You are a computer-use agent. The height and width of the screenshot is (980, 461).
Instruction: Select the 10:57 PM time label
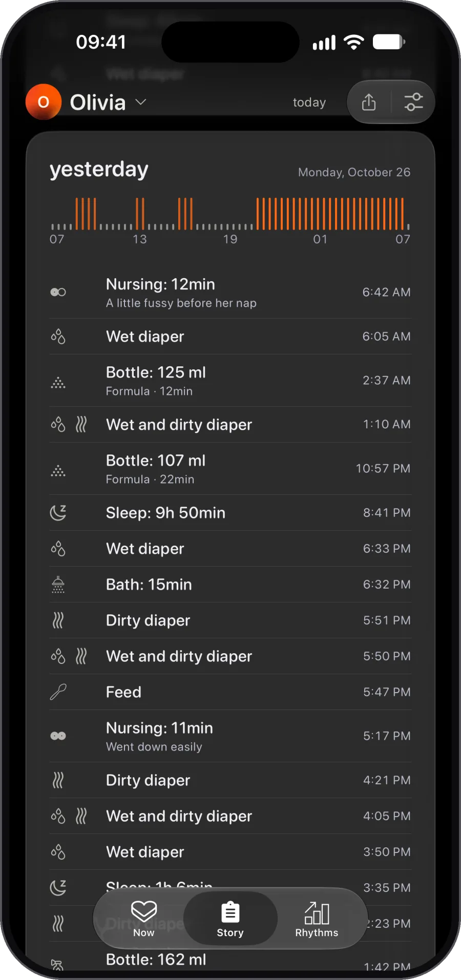383,469
